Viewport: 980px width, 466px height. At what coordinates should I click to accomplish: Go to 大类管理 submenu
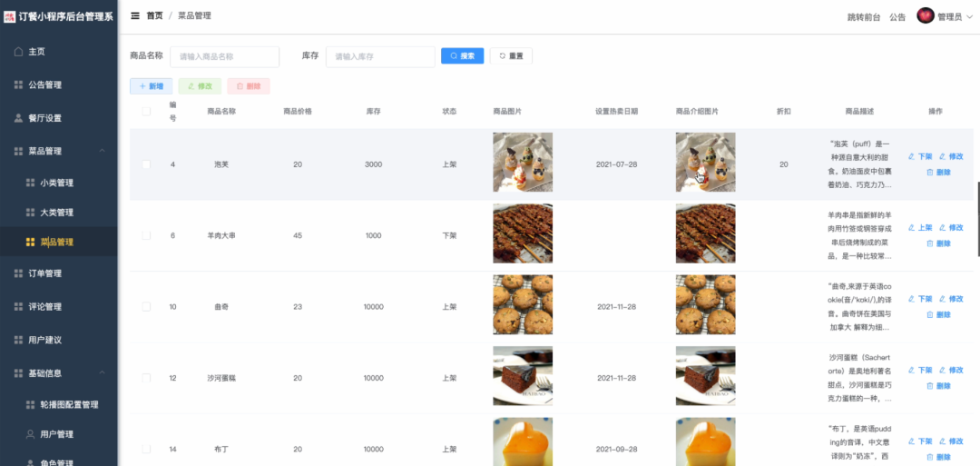pos(59,212)
